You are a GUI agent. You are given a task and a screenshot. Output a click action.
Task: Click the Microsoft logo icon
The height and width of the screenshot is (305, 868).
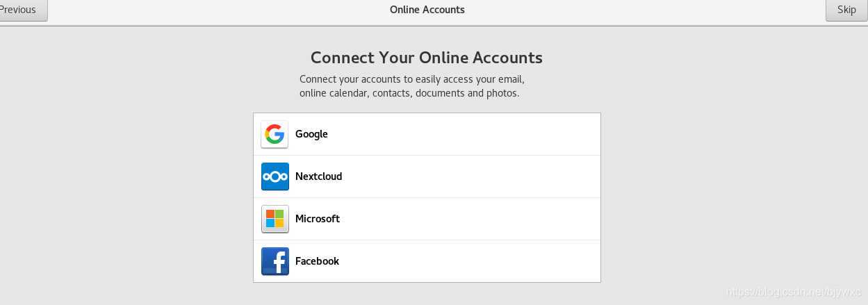coord(275,219)
